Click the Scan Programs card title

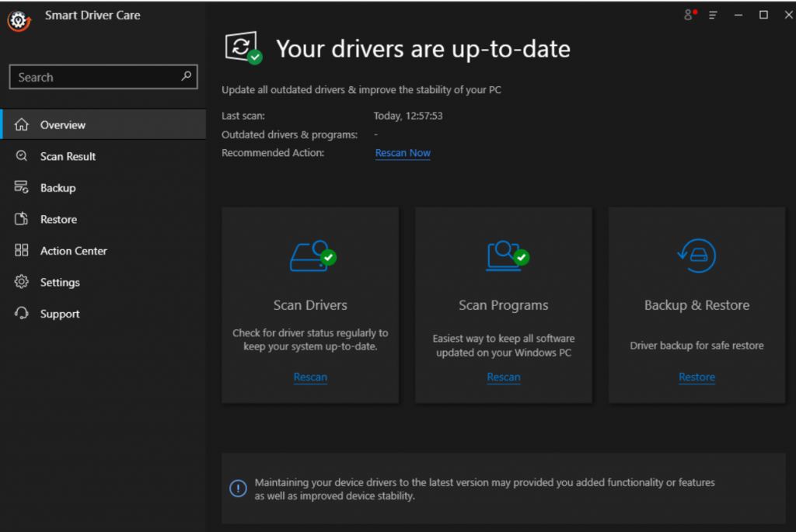click(504, 304)
